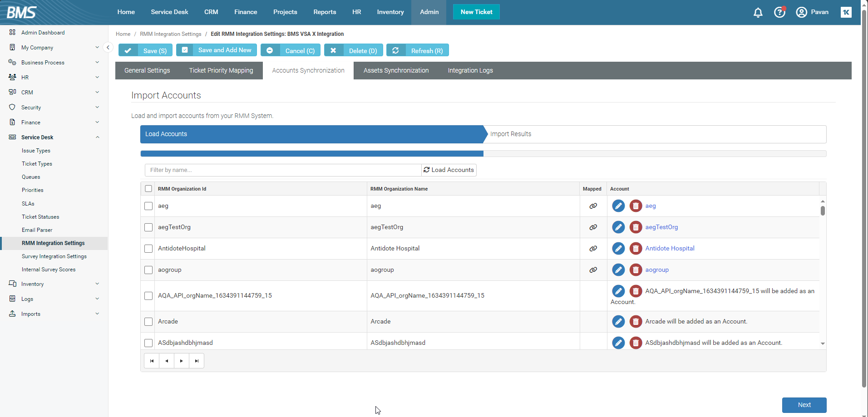Click the edit pencil icon for aegTestOrg
Viewport: 868px width, 417px height.
tap(618, 227)
